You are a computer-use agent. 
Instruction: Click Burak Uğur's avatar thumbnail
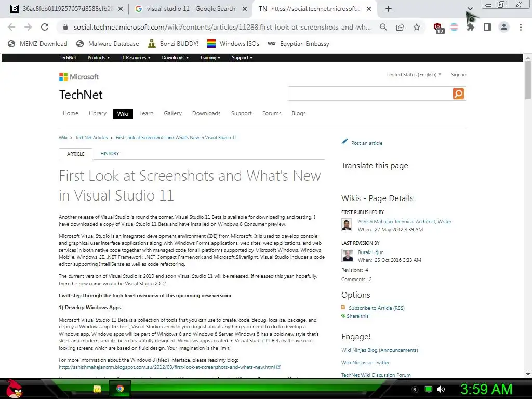pos(348,256)
